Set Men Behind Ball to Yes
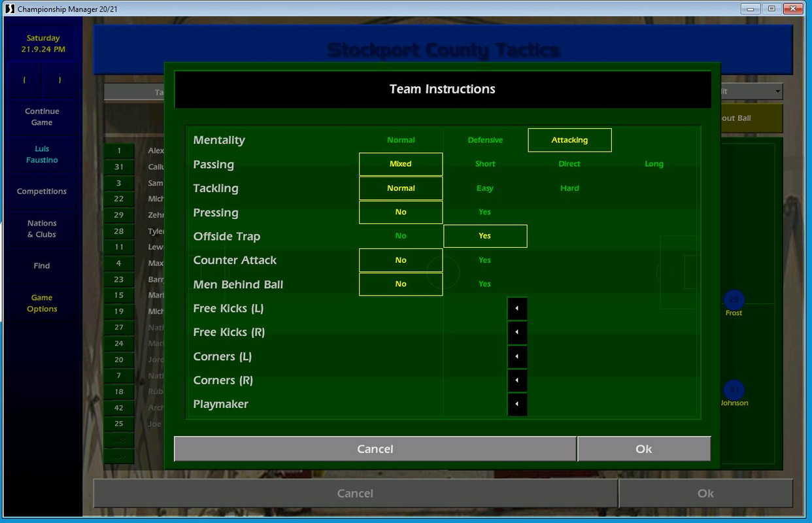The width and height of the screenshot is (812, 523). tap(485, 284)
